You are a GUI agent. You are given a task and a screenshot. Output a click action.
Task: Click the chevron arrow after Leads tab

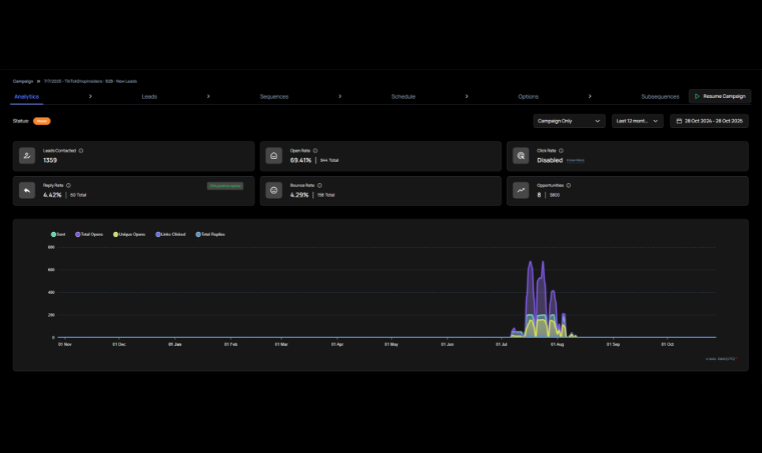pos(208,96)
